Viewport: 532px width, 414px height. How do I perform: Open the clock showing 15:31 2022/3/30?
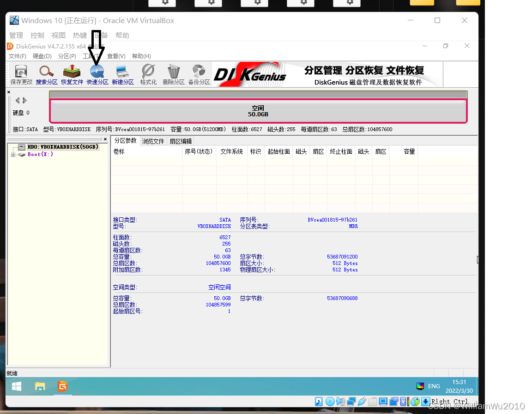coord(459,386)
